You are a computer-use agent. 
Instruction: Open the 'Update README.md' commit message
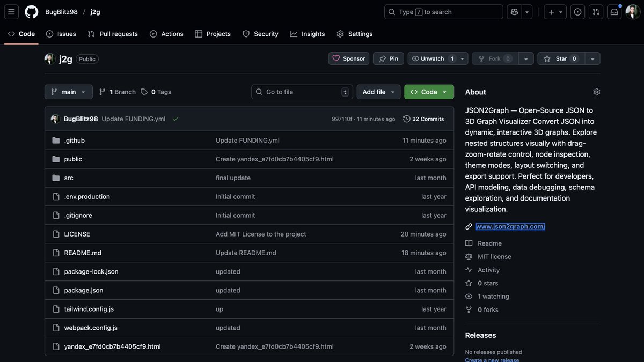tap(246, 253)
